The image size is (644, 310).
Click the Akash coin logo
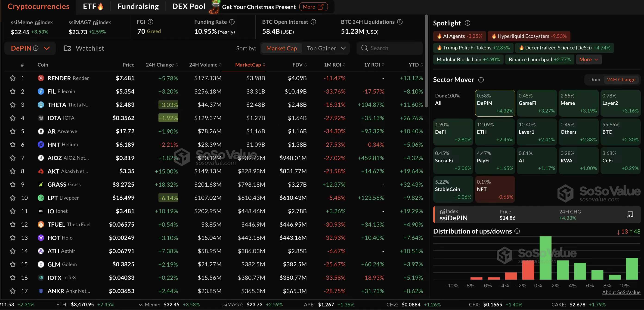tap(41, 171)
